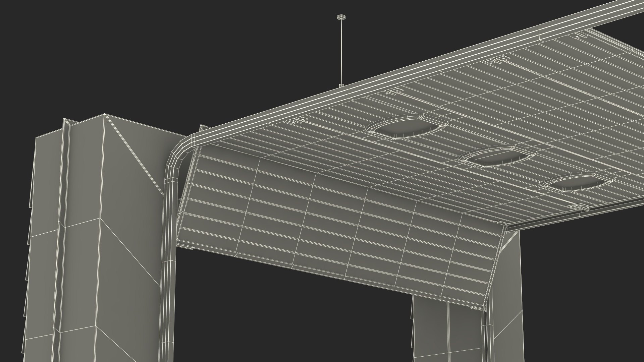Select the middle oval window on ceiling panel
This screenshot has width=644, height=362.
498,157
